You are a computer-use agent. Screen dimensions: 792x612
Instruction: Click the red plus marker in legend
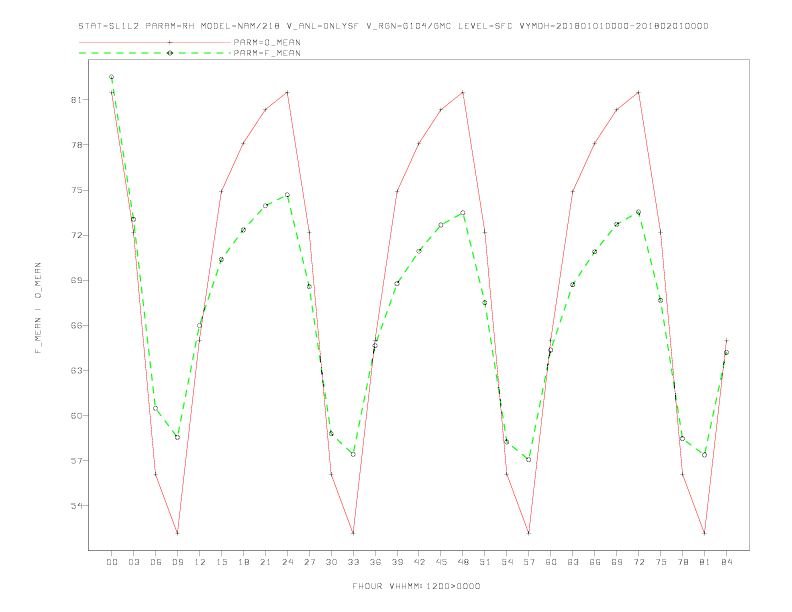pyautogui.click(x=170, y=42)
